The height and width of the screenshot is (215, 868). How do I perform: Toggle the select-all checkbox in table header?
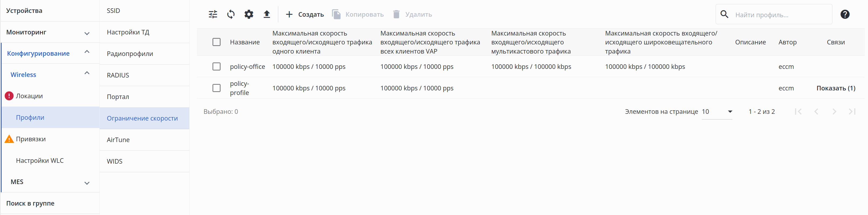(216, 42)
